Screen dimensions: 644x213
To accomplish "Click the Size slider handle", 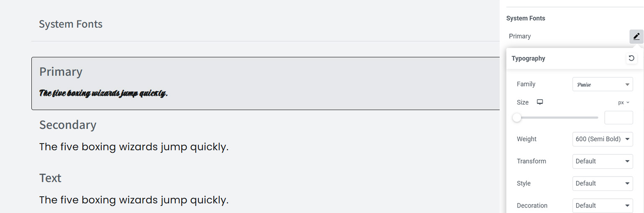I will click(517, 118).
